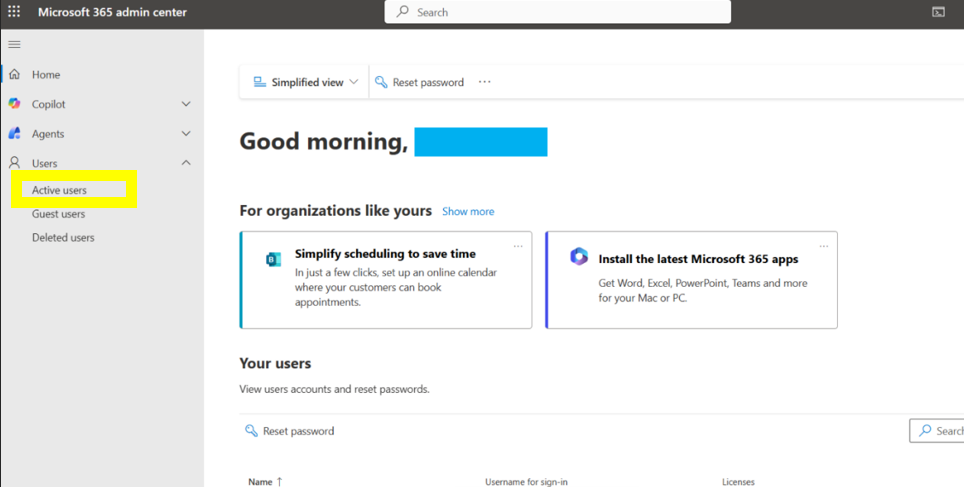The height and width of the screenshot is (487, 964).
Task: Click the Copilot icon in sidebar
Action: coord(14,104)
